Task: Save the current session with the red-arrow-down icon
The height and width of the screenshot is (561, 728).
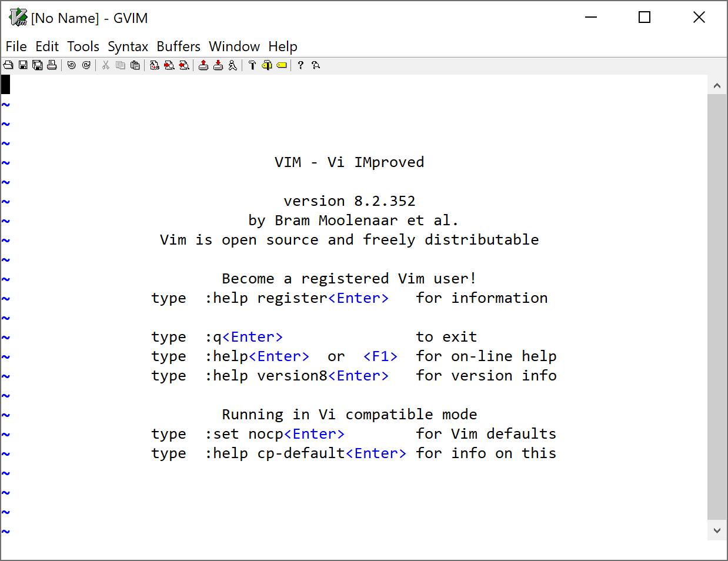Action: coord(218,65)
